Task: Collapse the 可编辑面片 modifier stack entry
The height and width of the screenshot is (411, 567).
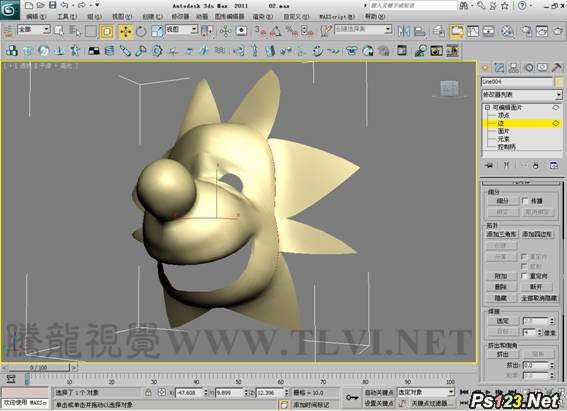Action: click(487, 107)
